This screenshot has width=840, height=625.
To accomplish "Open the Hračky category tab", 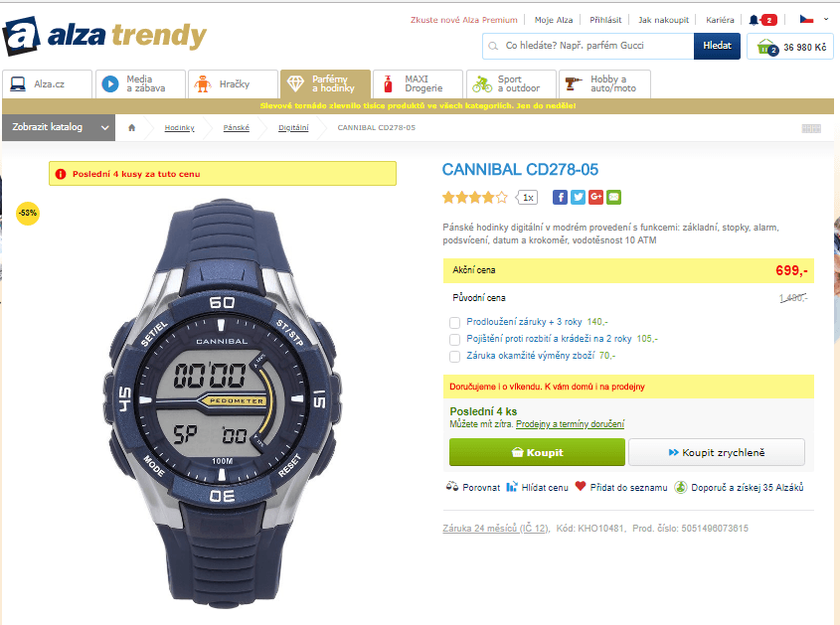I will click(233, 84).
